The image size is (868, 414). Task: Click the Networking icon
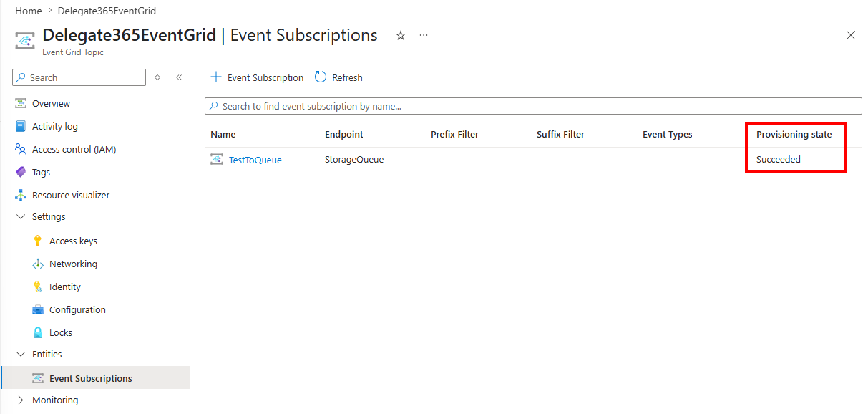38,264
